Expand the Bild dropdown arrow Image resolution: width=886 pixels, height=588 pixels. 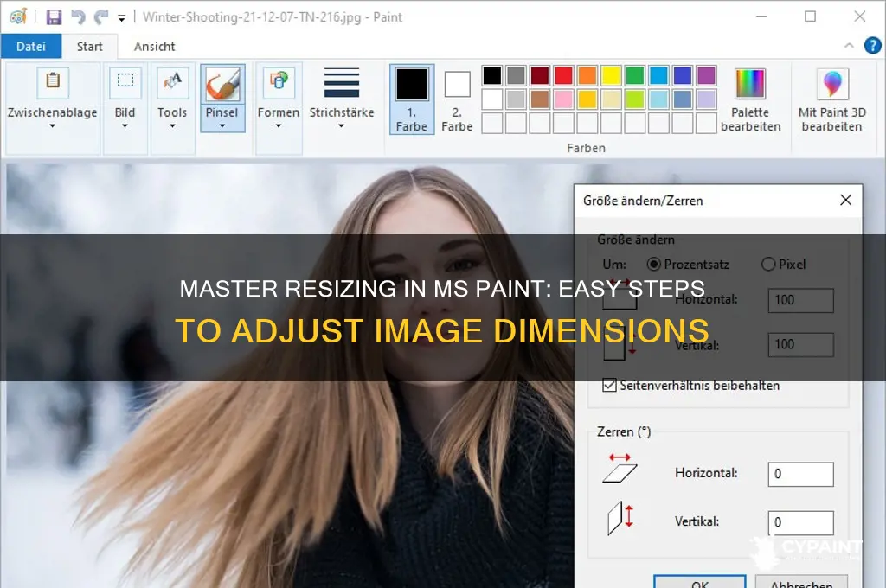point(125,126)
